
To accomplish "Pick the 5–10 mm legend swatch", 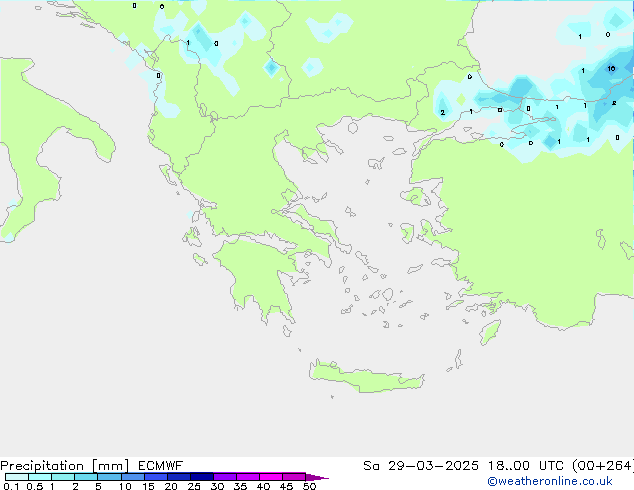I will coord(110,477).
